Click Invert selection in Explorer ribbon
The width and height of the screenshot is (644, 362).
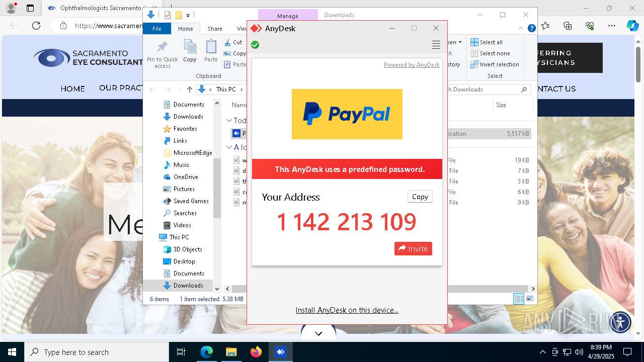point(495,64)
